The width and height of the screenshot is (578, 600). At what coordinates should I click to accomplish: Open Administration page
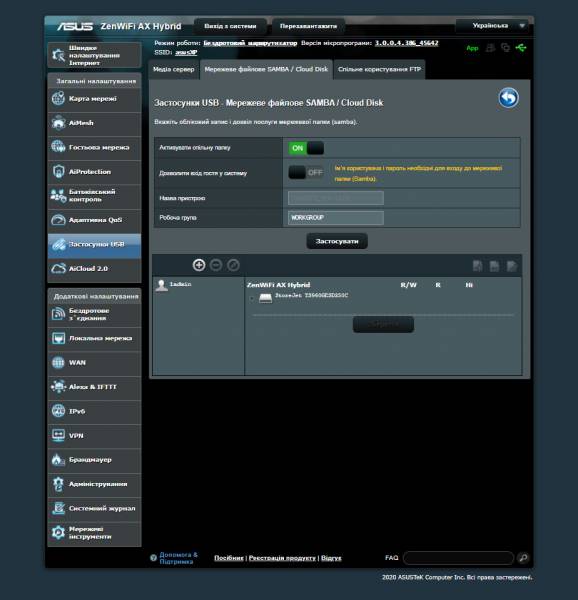tap(94, 484)
